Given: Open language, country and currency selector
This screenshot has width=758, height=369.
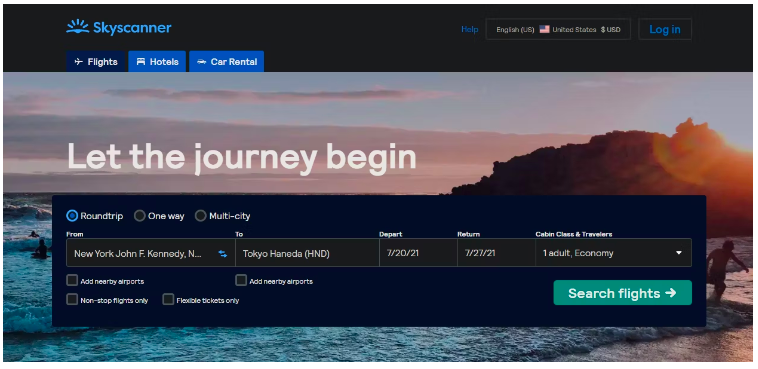Looking at the screenshot, I should click(558, 30).
